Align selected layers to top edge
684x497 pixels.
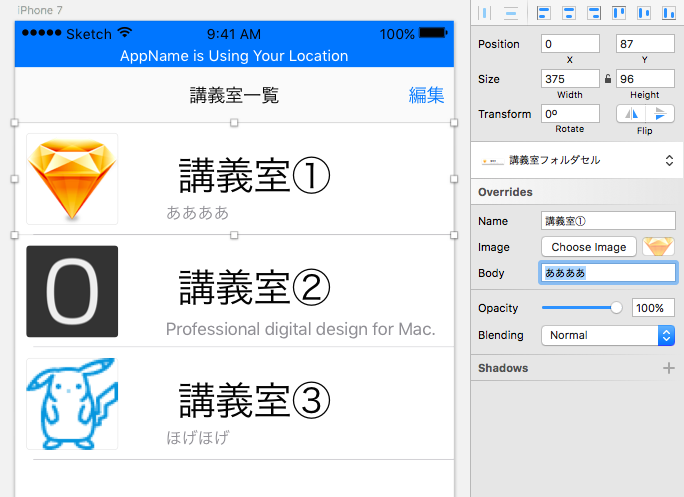pos(619,13)
